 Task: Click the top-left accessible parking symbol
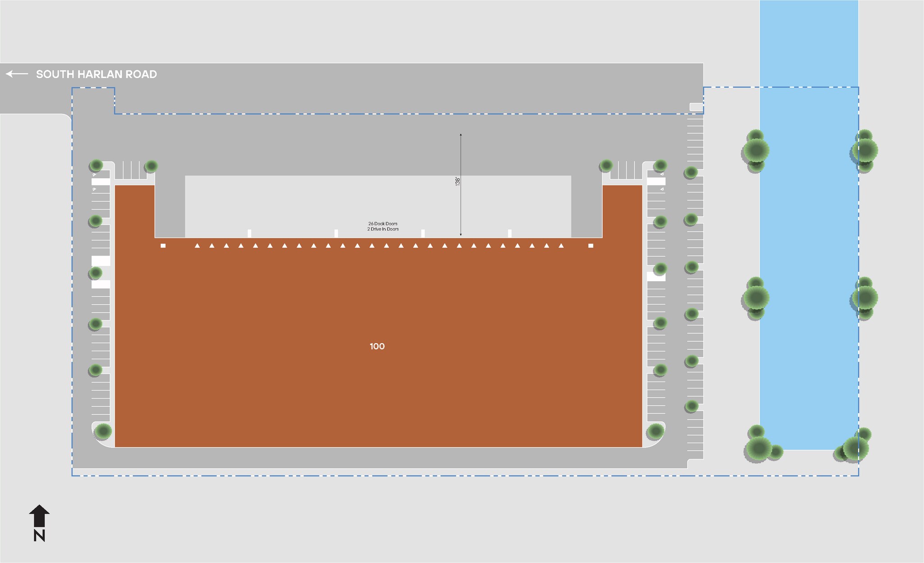(94, 174)
